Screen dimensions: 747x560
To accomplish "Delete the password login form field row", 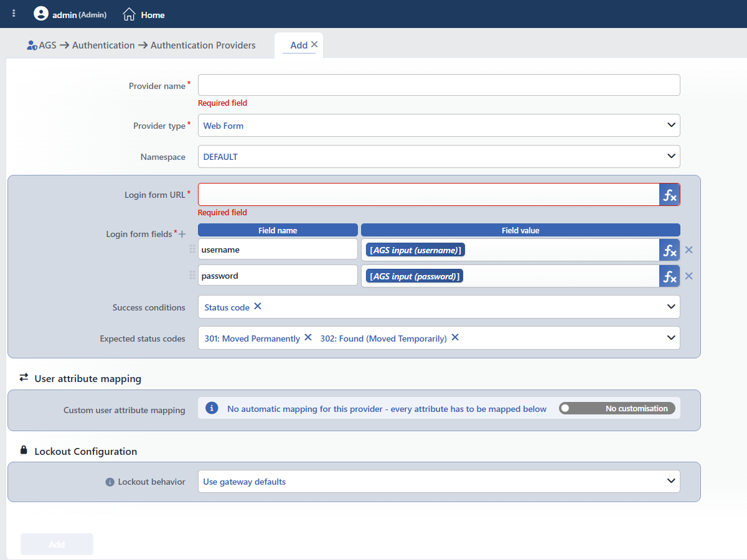I will (x=688, y=276).
